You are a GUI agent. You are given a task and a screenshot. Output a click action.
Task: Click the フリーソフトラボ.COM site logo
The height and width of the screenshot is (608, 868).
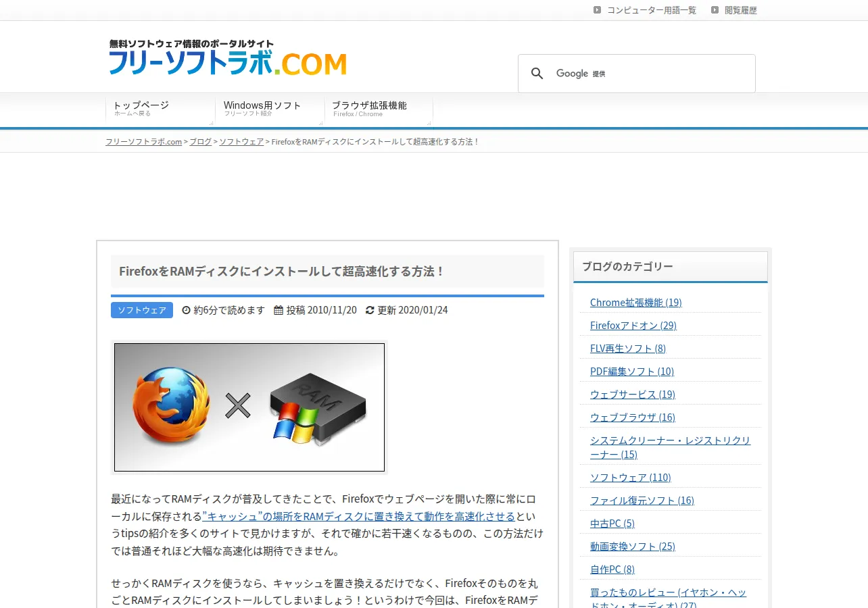pyautogui.click(x=228, y=57)
